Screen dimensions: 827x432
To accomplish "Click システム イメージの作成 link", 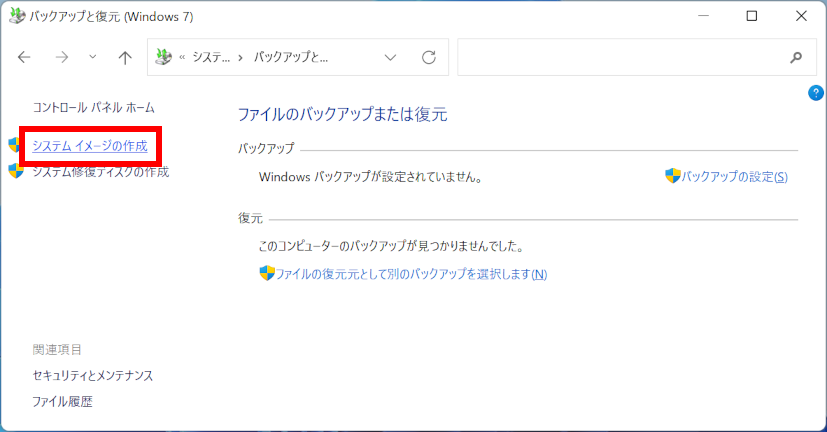I will pos(90,146).
